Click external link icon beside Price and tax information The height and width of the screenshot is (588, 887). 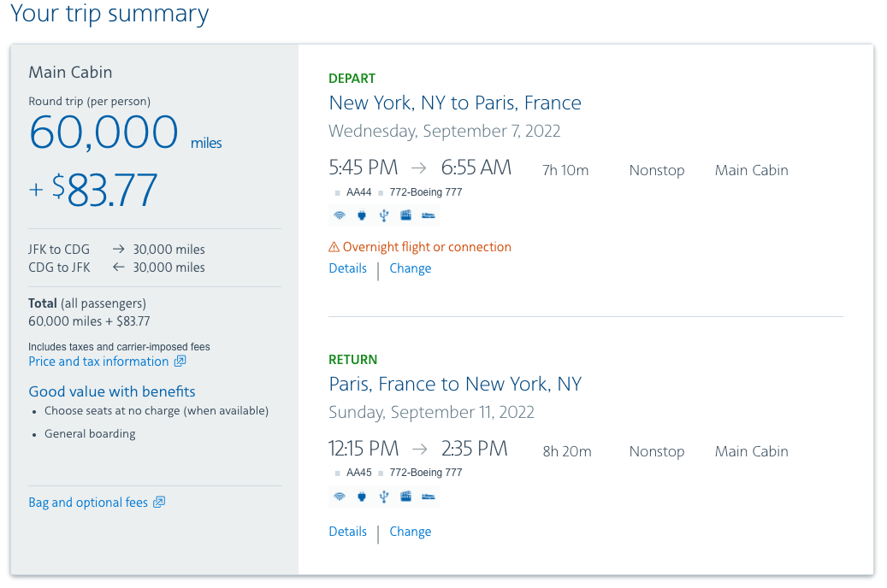tap(180, 362)
